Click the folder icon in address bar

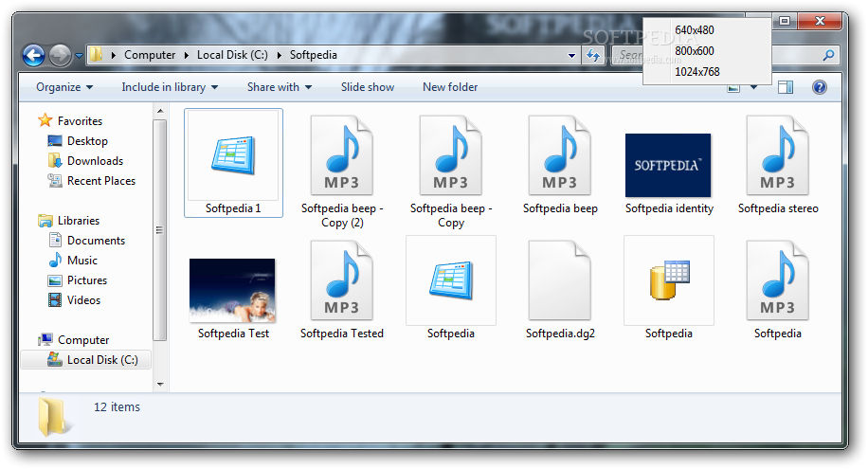click(97, 54)
